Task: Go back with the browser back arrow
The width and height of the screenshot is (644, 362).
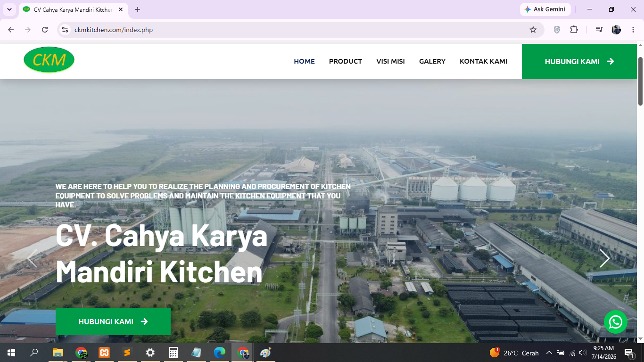Action: tap(11, 30)
